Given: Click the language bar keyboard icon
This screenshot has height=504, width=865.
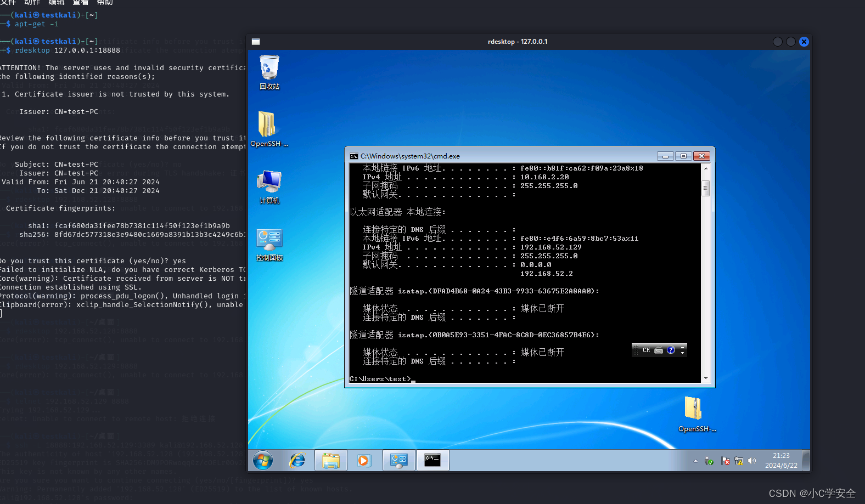Looking at the screenshot, I should coord(659,350).
